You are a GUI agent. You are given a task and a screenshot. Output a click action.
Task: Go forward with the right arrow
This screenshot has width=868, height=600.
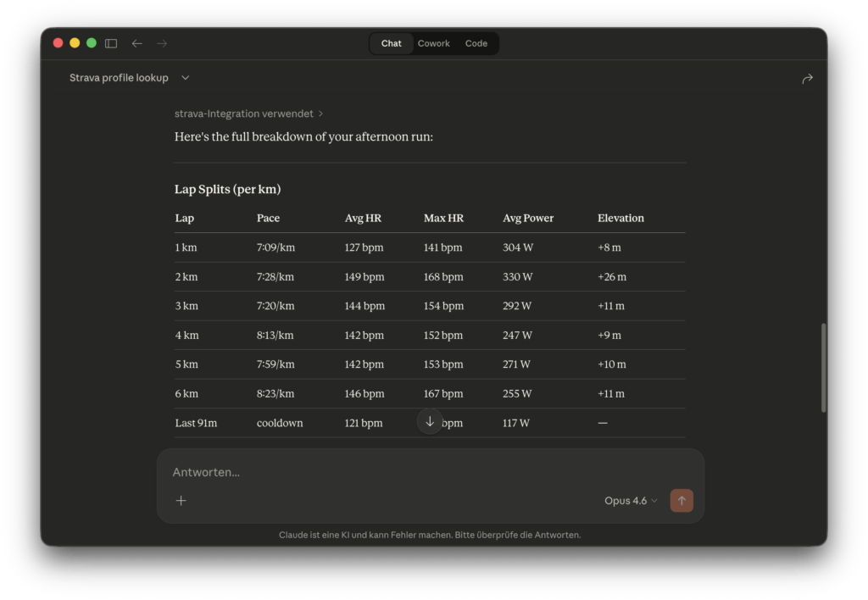click(162, 43)
